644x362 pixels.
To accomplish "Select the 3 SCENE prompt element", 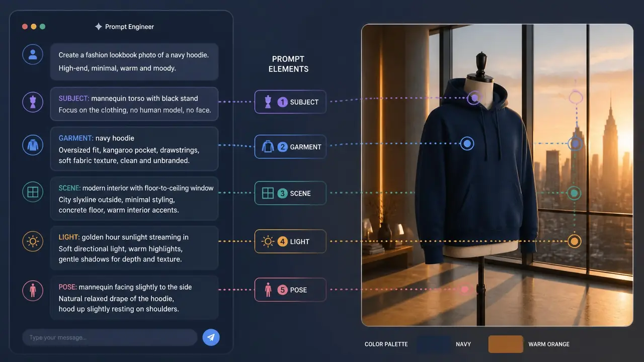I will pyautogui.click(x=290, y=193).
